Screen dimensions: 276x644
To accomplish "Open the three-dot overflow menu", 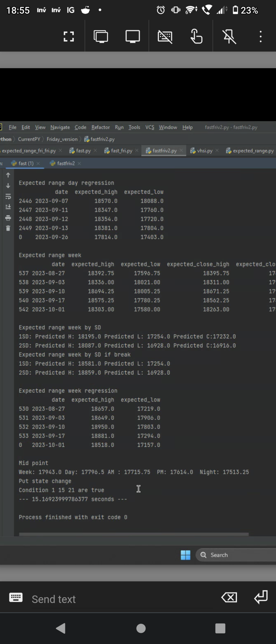I will pos(261,37).
